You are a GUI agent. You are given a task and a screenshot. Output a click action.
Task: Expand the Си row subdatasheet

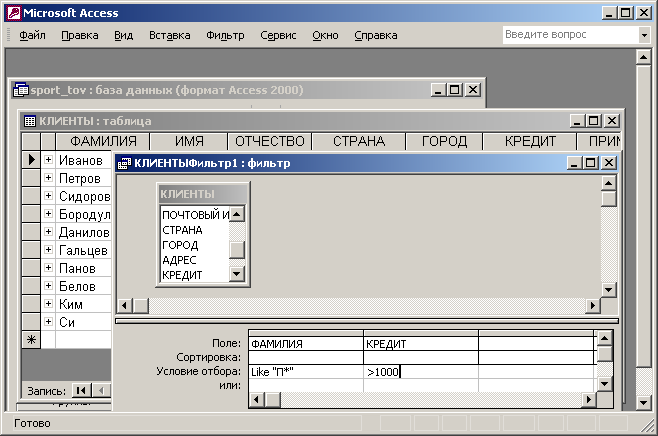tap(48, 321)
